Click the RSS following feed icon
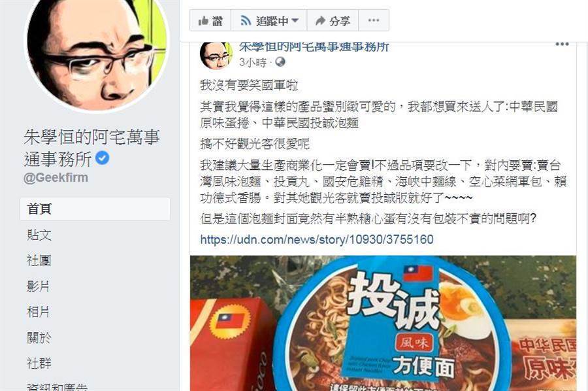Image resolution: width=588 pixels, height=391 pixels. click(x=246, y=21)
